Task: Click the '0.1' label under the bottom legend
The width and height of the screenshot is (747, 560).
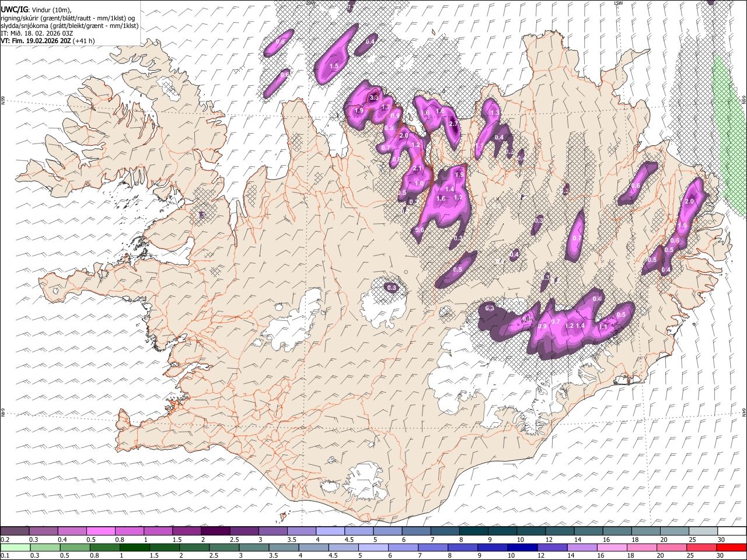Action: [4, 556]
